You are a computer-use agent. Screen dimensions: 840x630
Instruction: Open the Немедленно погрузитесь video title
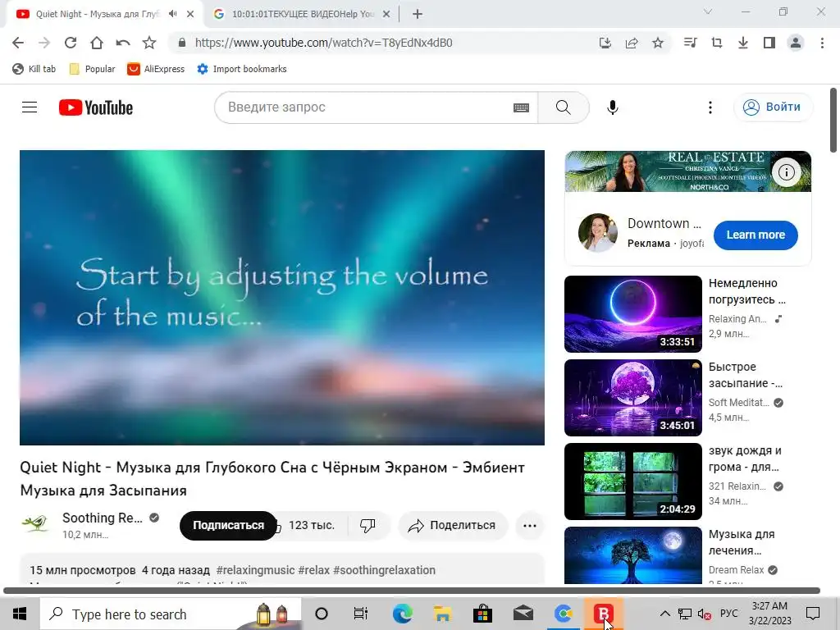coord(746,291)
